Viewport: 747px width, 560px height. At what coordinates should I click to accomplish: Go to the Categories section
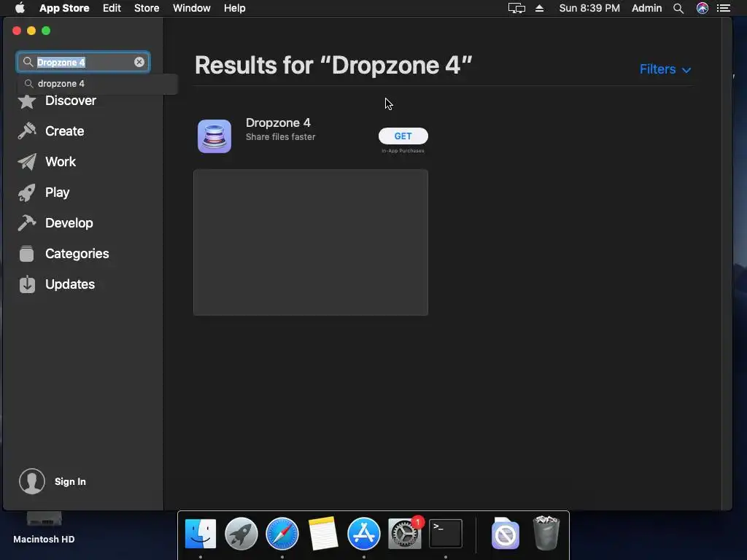77,253
